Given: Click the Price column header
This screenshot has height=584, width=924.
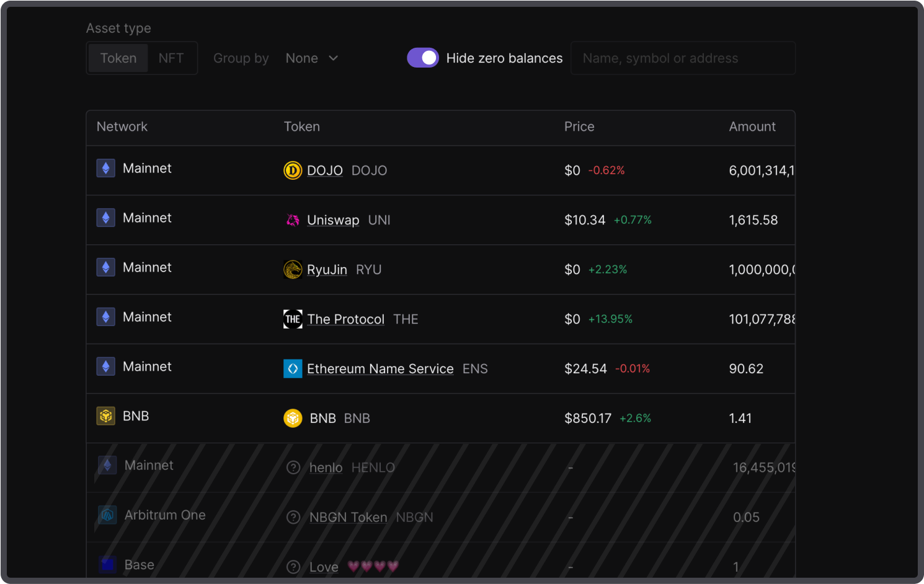Looking at the screenshot, I should 579,126.
